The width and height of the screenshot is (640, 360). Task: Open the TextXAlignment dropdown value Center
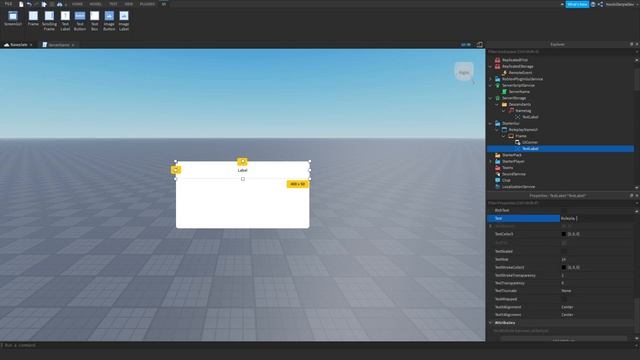596,307
